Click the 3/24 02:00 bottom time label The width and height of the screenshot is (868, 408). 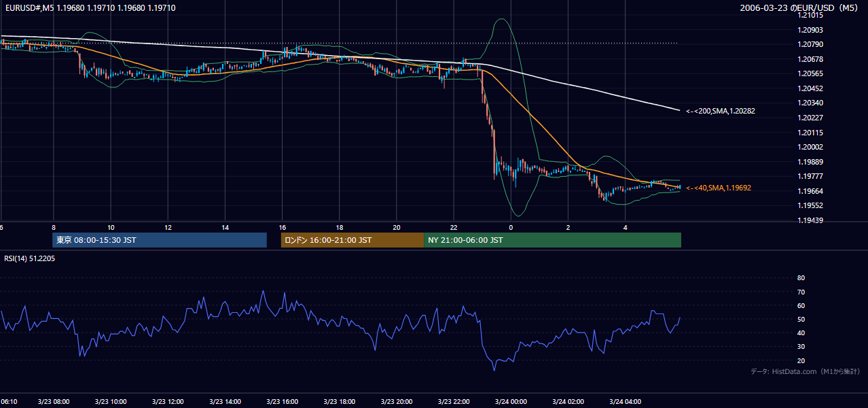pyautogui.click(x=568, y=402)
